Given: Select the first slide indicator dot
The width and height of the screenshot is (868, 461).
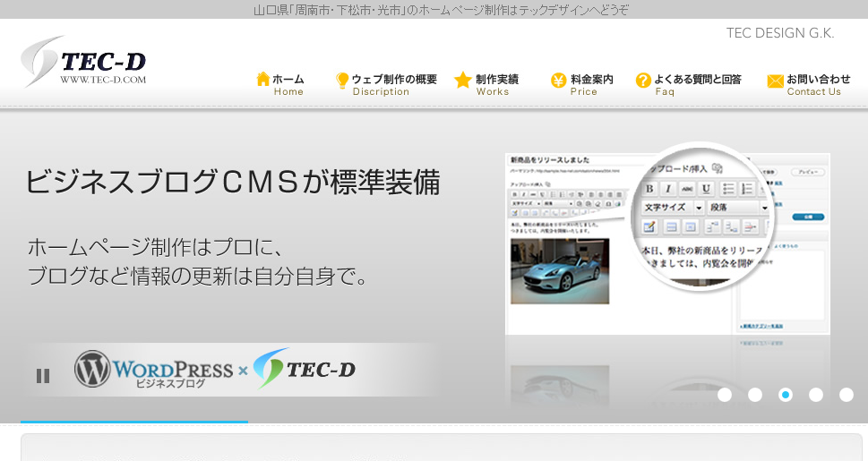Looking at the screenshot, I should [725, 395].
